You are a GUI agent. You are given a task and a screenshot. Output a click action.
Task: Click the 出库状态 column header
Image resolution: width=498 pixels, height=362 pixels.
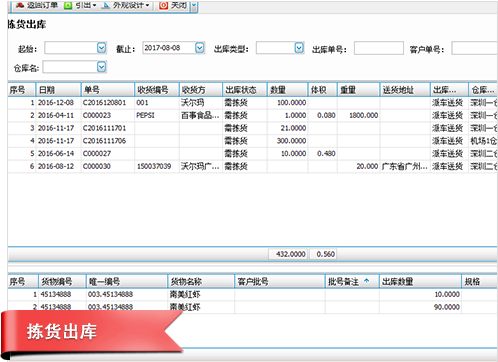pyautogui.click(x=244, y=90)
